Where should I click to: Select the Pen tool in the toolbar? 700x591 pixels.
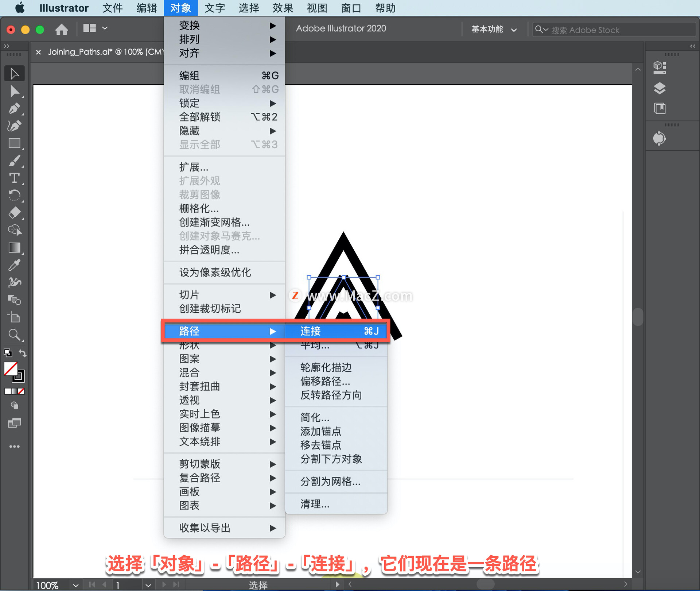(14, 108)
